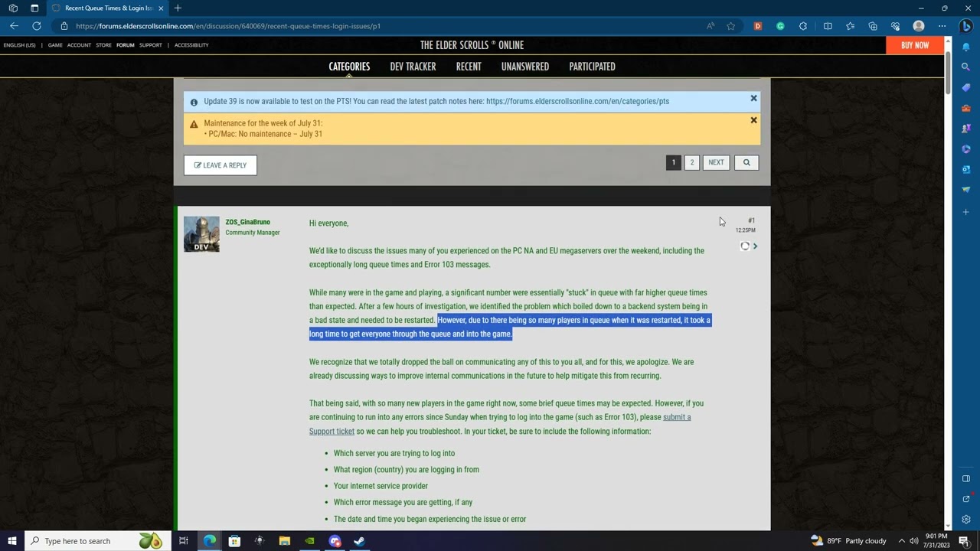
Task: Open the Forum menu link
Action: [125, 45]
